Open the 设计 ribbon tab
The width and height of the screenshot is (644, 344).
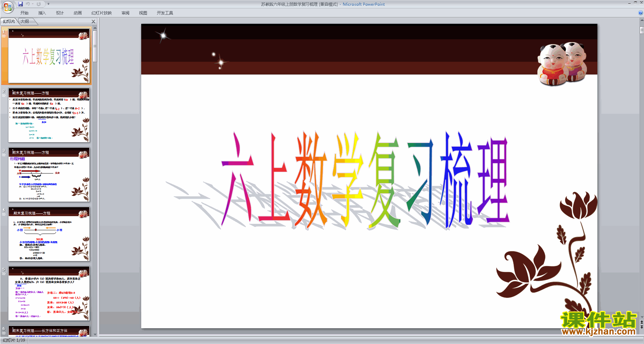coord(60,13)
